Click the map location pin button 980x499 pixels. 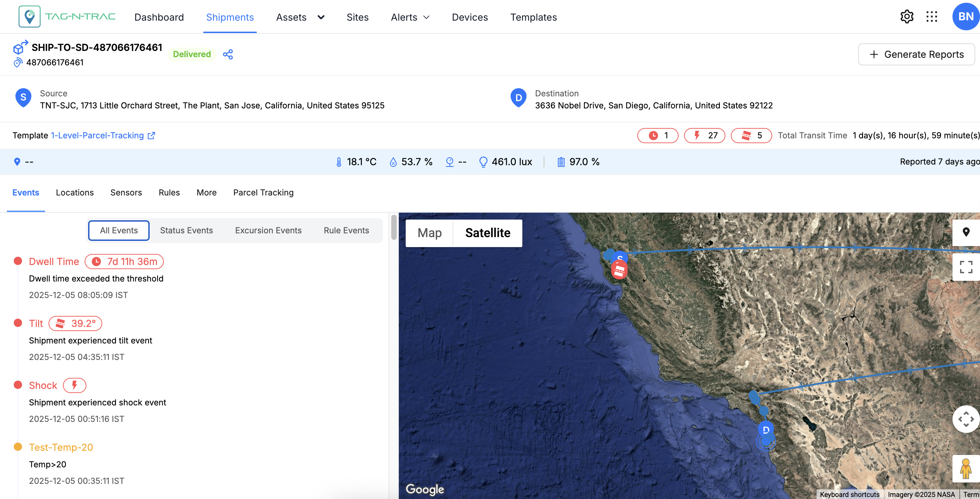[966, 232]
